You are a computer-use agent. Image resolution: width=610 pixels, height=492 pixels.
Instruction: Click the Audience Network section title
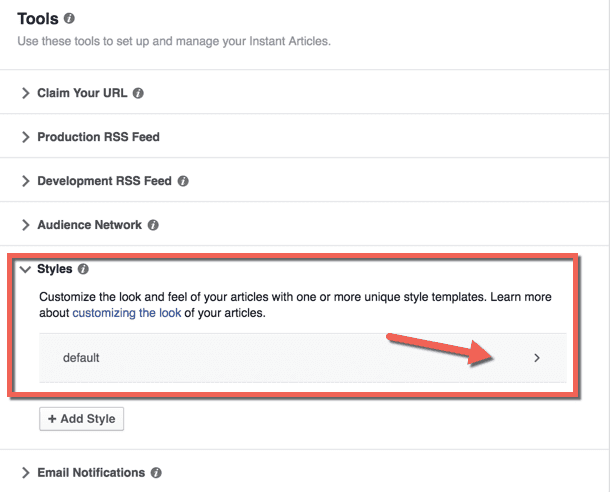(89, 225)
